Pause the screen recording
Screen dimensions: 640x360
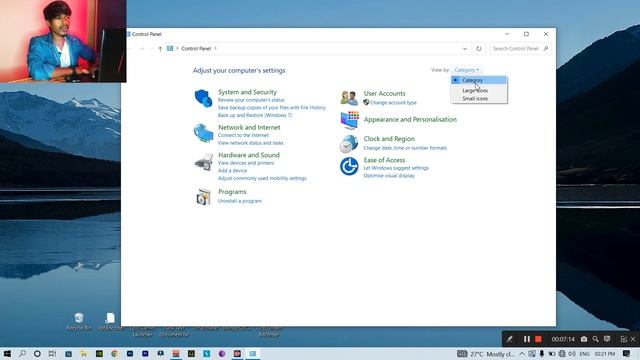coord(527,339)
